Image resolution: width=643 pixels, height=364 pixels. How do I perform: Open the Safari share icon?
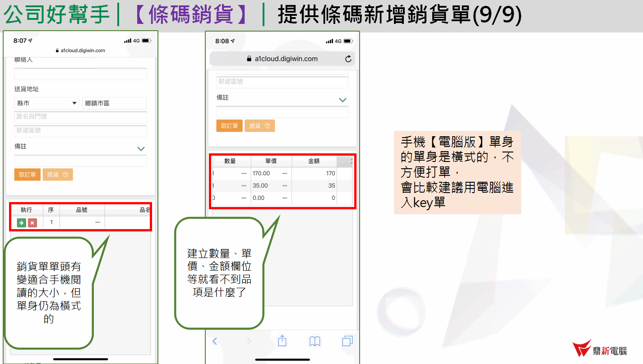coord(282,341)
